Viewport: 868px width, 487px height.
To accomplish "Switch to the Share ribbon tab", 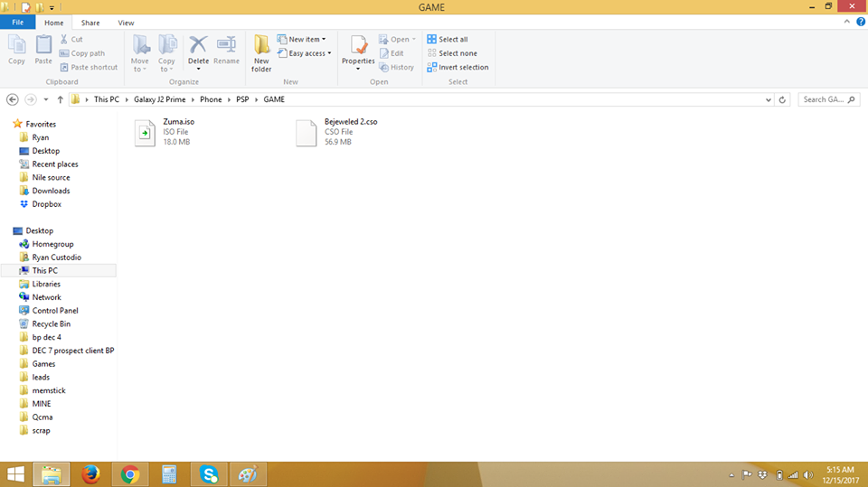I will [x=90, y=23].
